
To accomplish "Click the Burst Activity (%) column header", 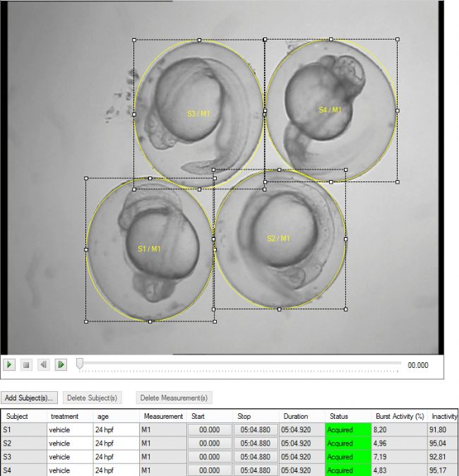I will pos(399,417).
